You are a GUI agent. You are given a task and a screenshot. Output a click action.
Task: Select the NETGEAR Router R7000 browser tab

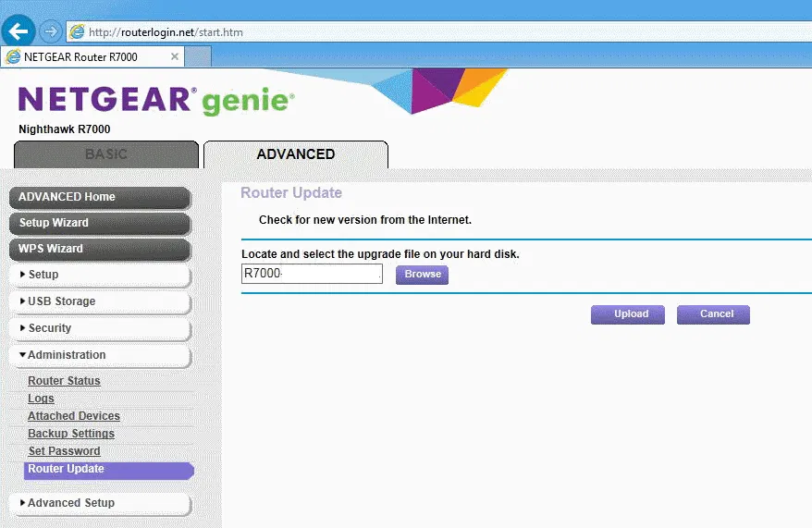[x=92, y=57]
